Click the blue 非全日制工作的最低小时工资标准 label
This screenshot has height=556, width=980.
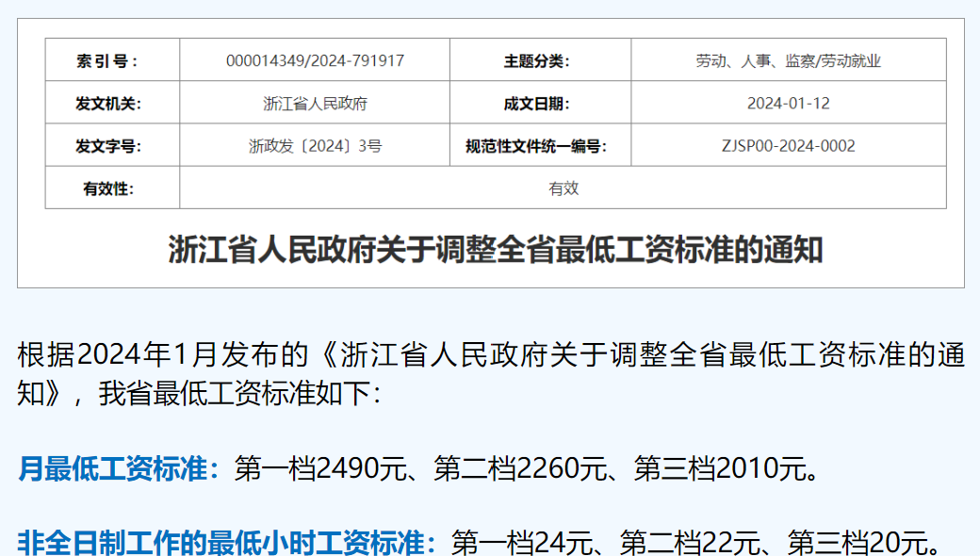[x=227, y=543]
